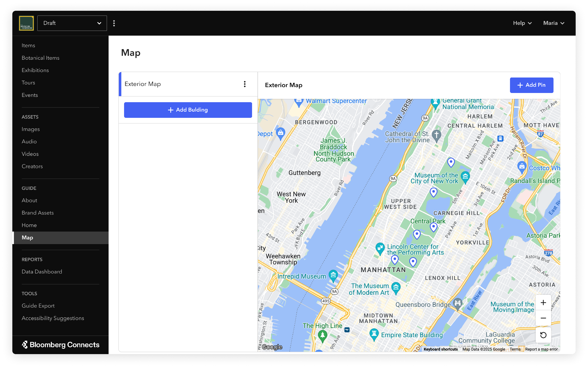This screenshot has width=588, height=368.
Task: Click the Cathedral of St. John the Divine marker
Action: [x=436, y=136]
